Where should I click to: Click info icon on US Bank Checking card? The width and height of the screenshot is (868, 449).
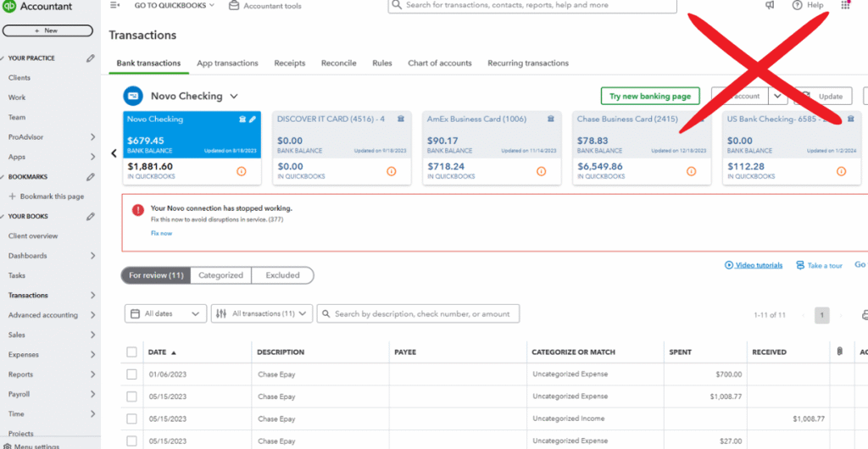pyautogui.click(x=842, y=171)
